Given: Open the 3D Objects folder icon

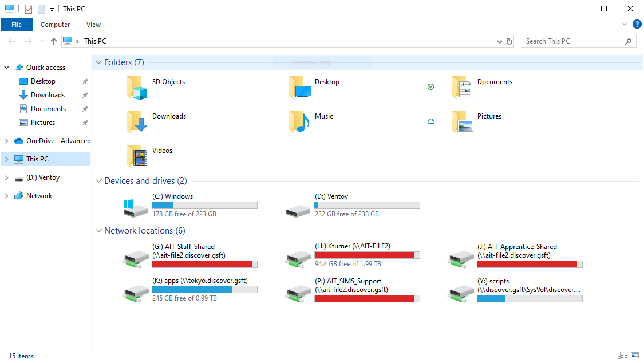Looking at the screenshot, I should click(x=137, y=88).
